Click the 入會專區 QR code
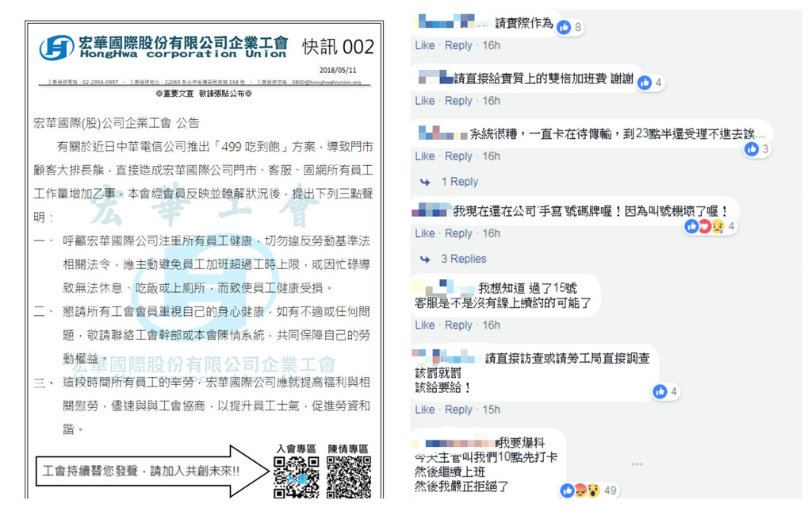Image resolution: width=812 pixels, height=508 pixels. (x=297, y=477)
